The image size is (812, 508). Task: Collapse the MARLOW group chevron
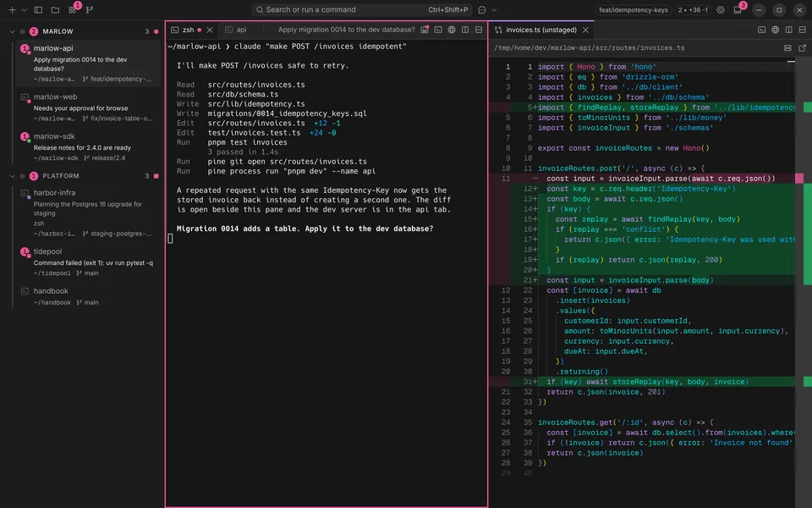[13, 31]
